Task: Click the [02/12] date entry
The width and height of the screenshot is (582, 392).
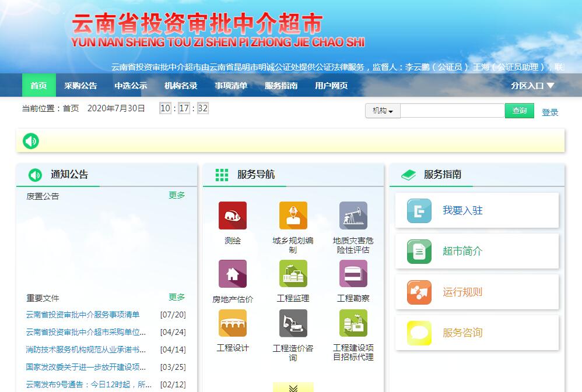Action: pyautogui.click(x=173, y=384)
